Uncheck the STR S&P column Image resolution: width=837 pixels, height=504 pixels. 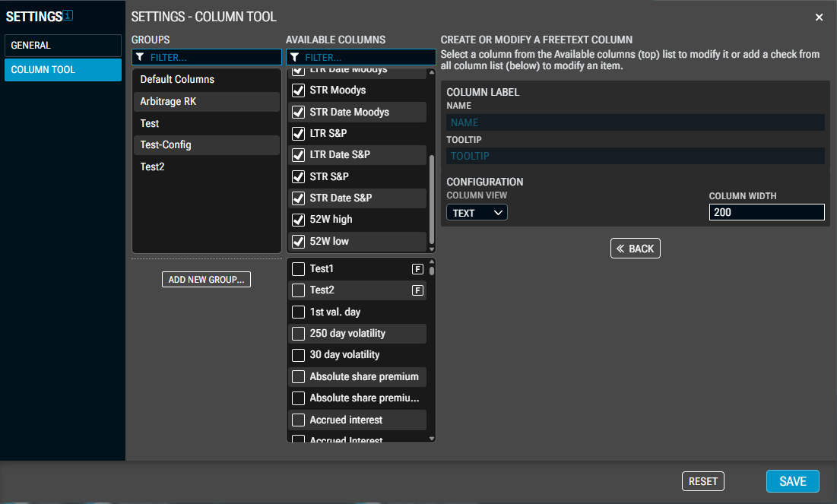click(x=299, y=176)
